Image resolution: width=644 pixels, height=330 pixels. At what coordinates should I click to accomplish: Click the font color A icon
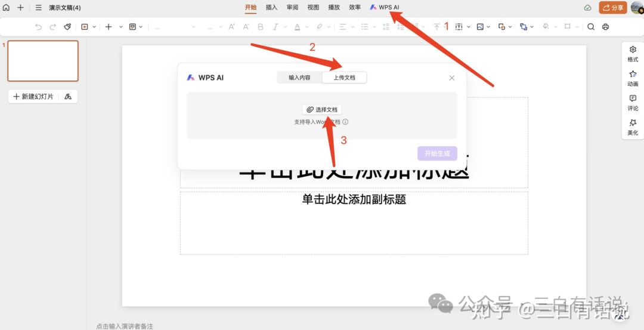tap(297, 27)
